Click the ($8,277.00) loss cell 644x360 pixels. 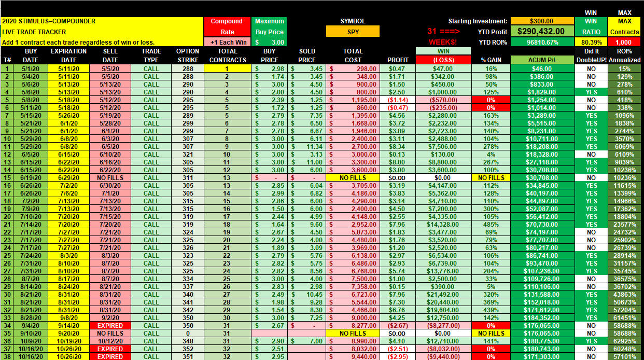[x=443, y=325]
